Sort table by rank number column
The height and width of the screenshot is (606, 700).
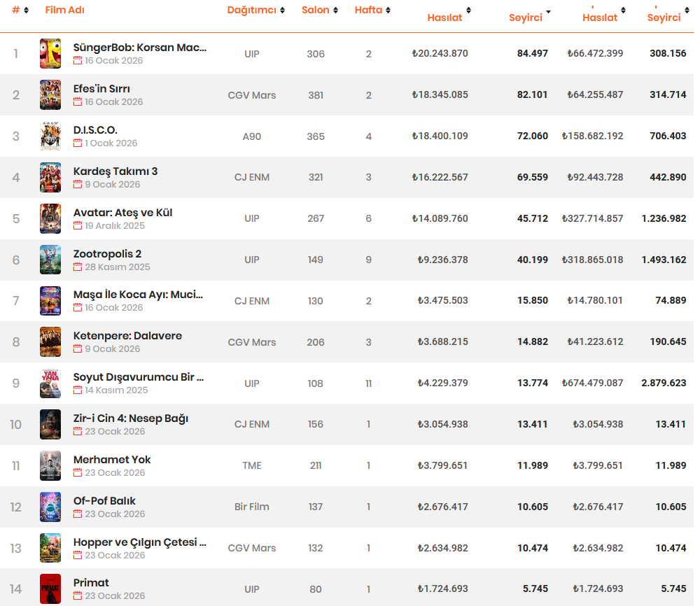click(20, 10)
